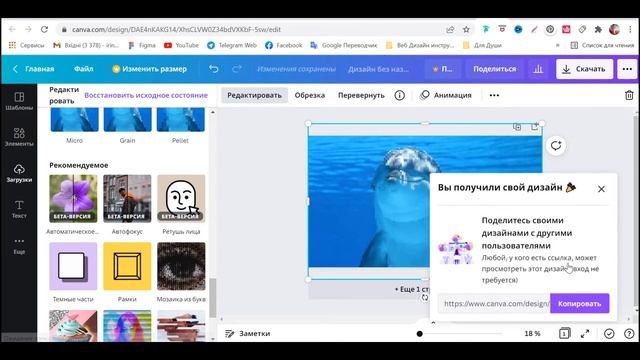Click 'Восстановить исходное состояние' link

coord(146,95)
